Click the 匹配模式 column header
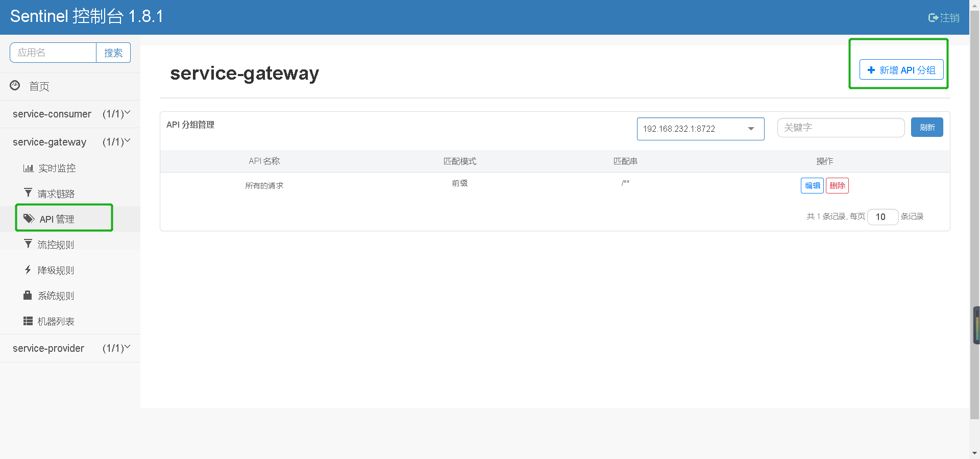Screen dimensions: 980x459 point(459,161)
